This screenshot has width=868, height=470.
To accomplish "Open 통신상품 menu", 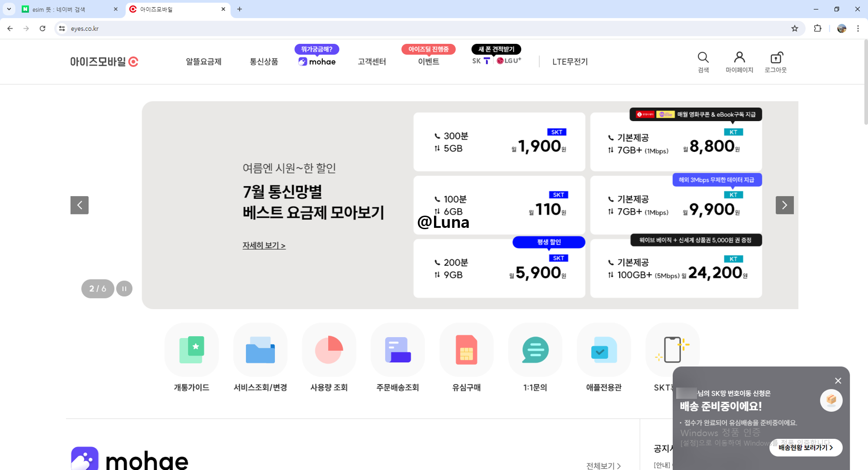I will tap(264, 62).
